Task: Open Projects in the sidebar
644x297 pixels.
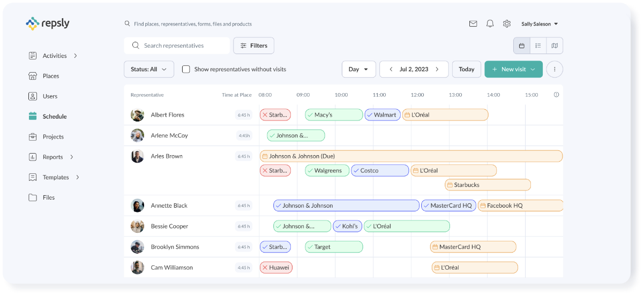Action: (53, 137)
